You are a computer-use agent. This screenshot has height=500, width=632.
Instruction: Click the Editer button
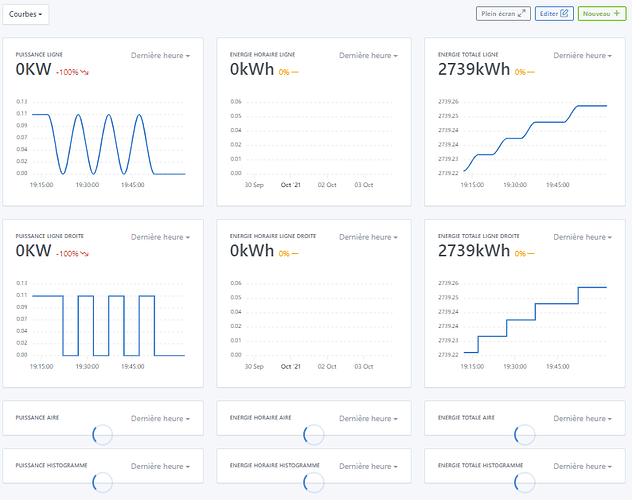(x=554, y=14)
